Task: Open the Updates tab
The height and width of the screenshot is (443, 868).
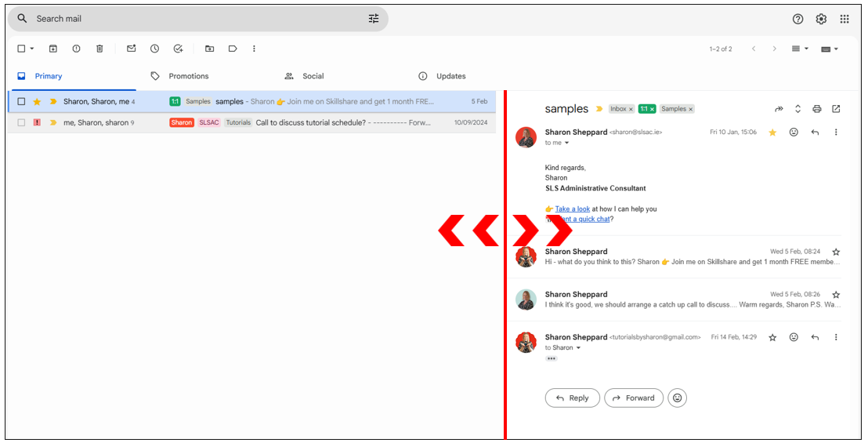Action: click(x=450, y=76)
